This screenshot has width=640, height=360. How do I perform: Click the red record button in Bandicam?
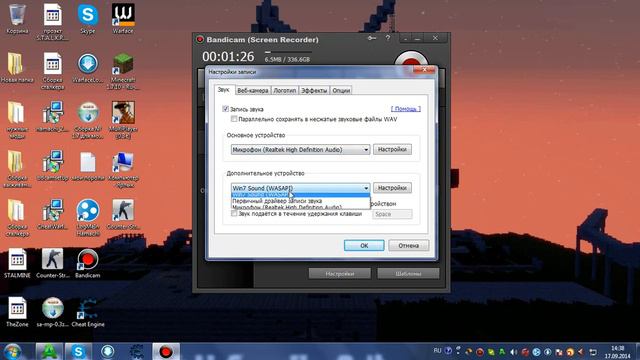(411, 58)
